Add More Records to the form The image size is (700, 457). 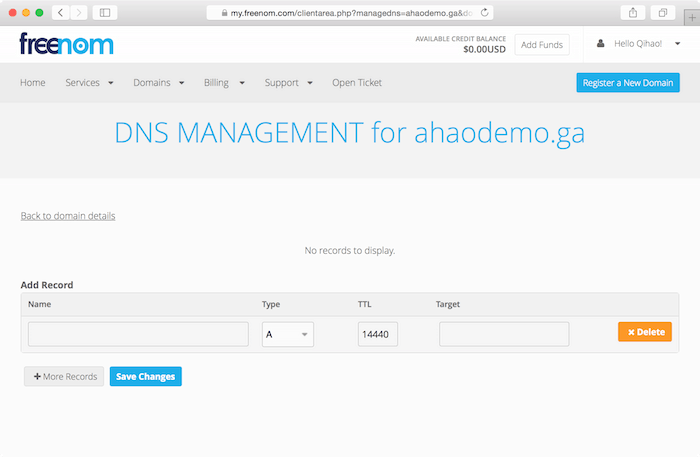[64, 376]
